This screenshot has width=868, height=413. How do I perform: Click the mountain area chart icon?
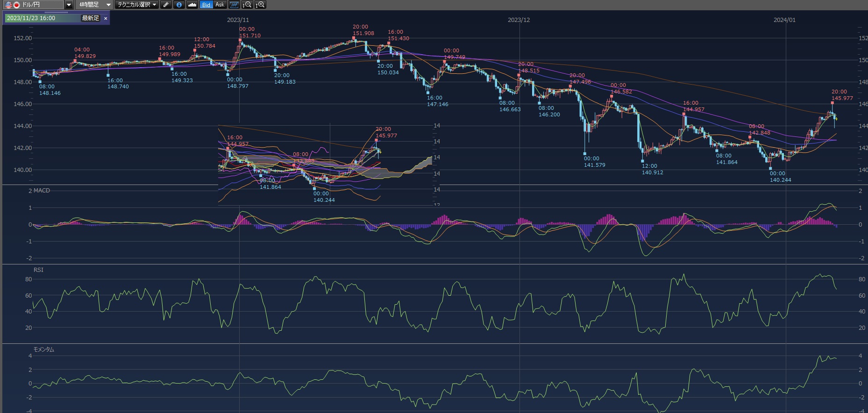click(x=192, y=5)
